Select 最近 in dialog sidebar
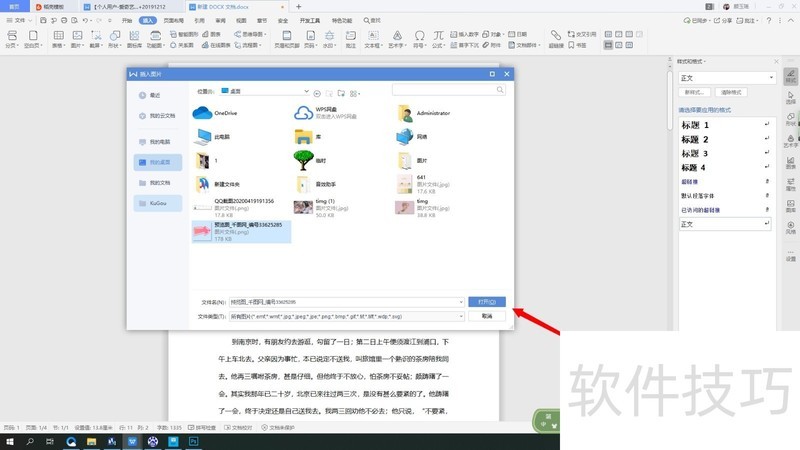Screen dimensions: 800x450 (x=158, y=95)
